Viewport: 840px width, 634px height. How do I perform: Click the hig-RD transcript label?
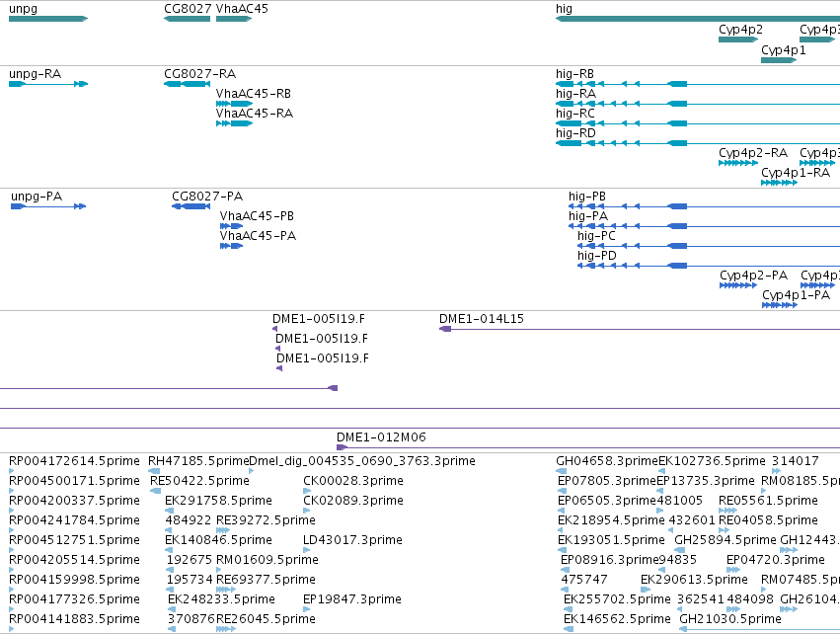point(575,133)
